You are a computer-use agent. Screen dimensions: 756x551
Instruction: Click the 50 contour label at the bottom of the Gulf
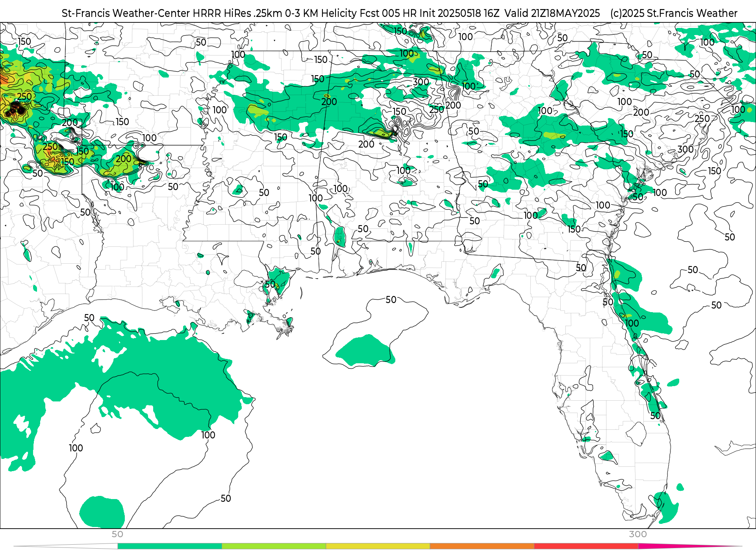226,499
